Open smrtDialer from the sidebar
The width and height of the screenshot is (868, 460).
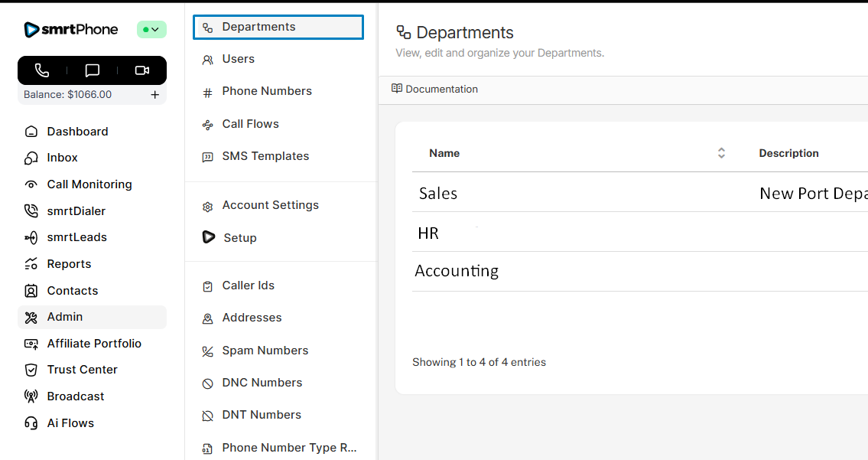(76, 211)
